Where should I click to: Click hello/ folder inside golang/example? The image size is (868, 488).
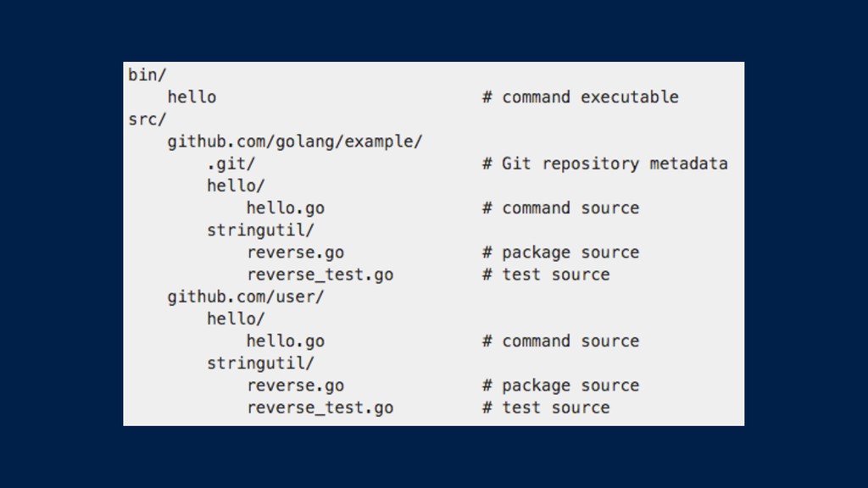(236, 186)
